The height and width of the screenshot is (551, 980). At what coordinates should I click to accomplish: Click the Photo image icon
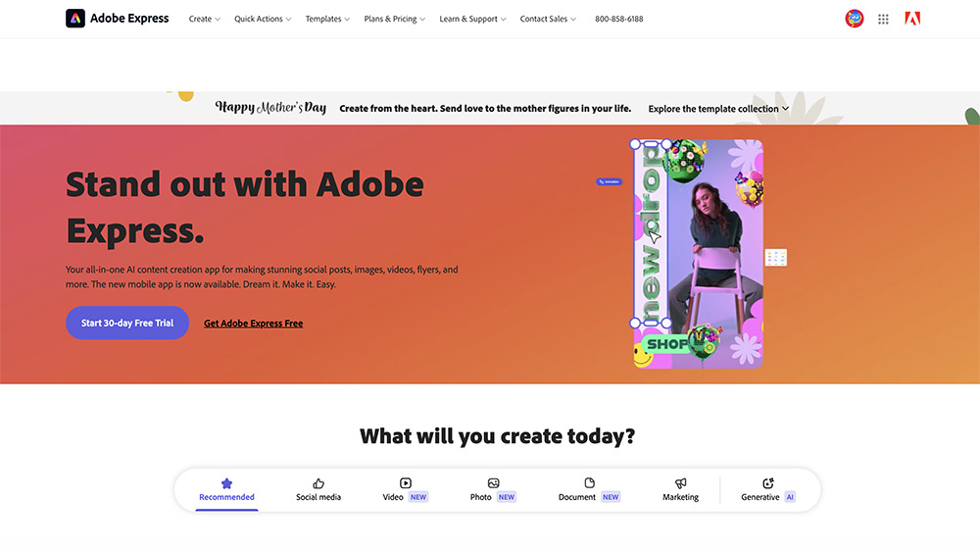[493, 482]
